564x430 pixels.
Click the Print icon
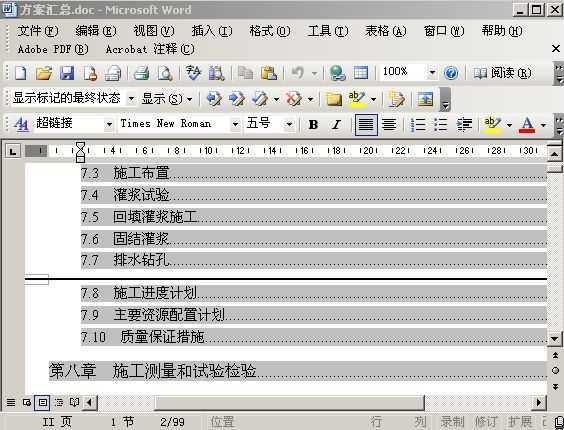(x=141, y=73)
